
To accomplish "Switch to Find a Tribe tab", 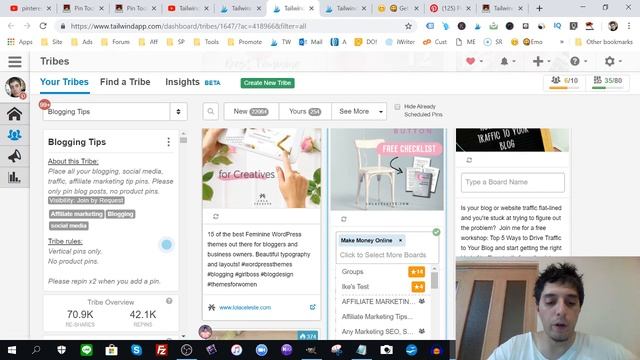I will click(x=125, y=82).
